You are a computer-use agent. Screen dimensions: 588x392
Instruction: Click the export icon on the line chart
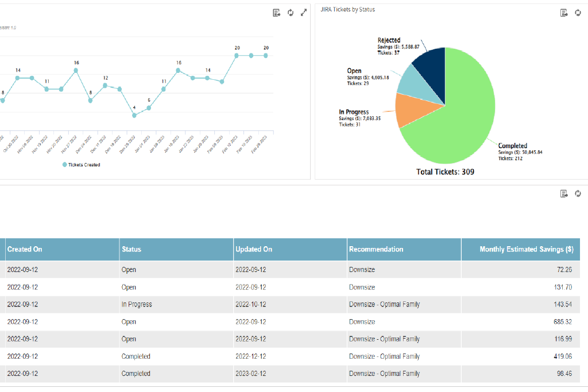[x=277, y=12]
